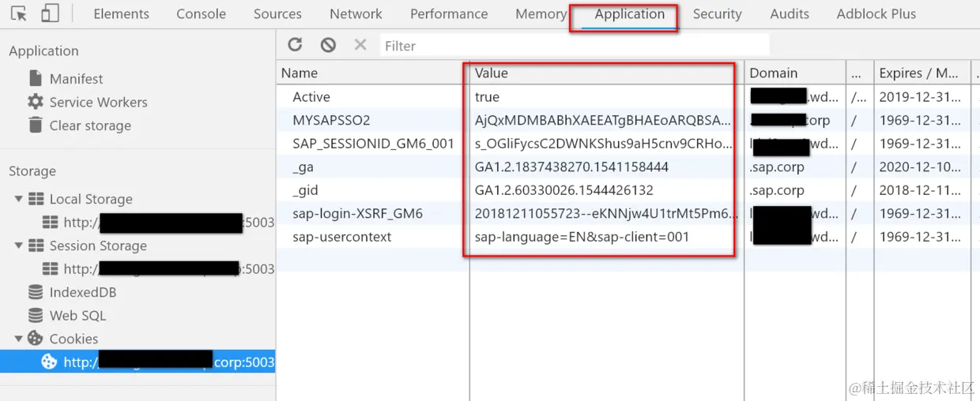
Task: Open Clear storage trash item
Action: click(x=79, y=126)
